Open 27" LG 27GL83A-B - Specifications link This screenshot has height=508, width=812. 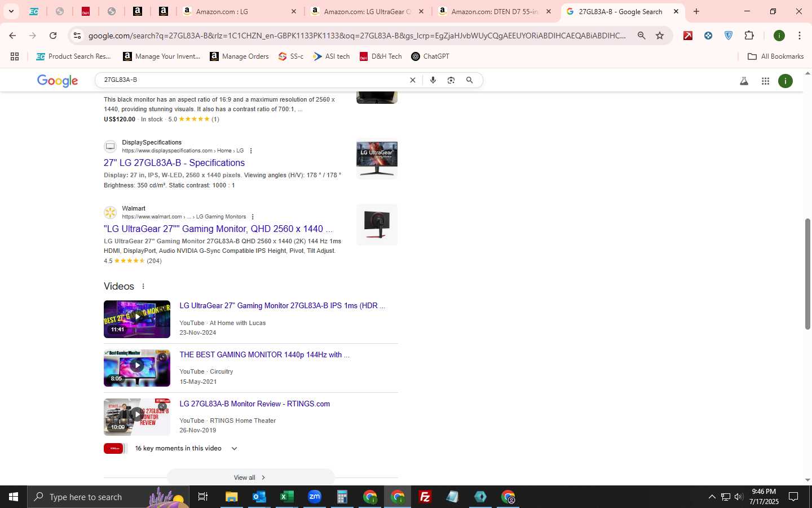tap(174, 163)
